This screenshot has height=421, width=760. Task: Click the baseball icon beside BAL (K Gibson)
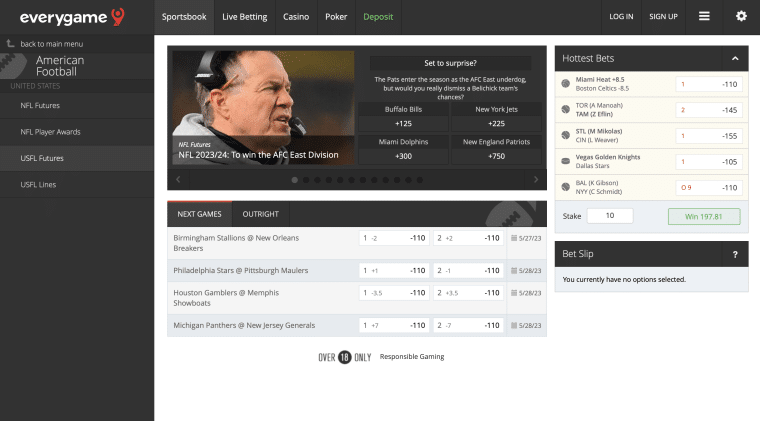(x=565, y=187)
